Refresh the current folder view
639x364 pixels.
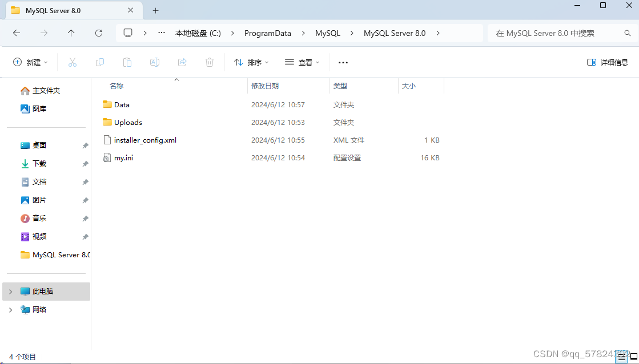pos(99,33)
